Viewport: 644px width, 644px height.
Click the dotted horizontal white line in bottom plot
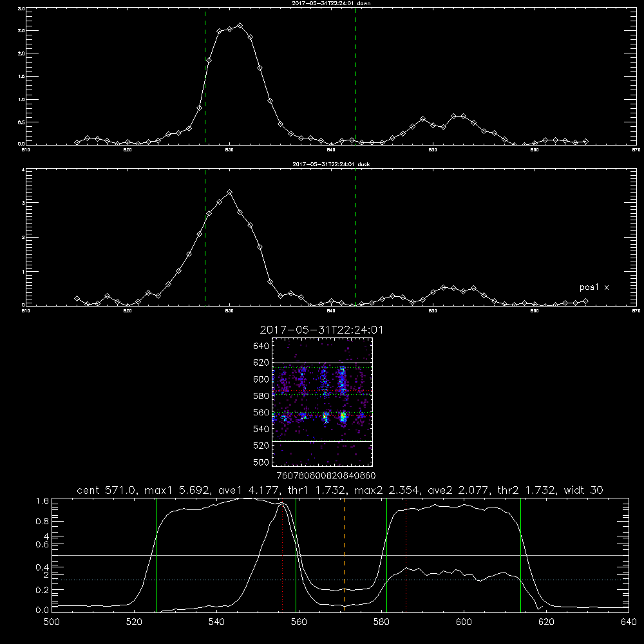(340, 580)
